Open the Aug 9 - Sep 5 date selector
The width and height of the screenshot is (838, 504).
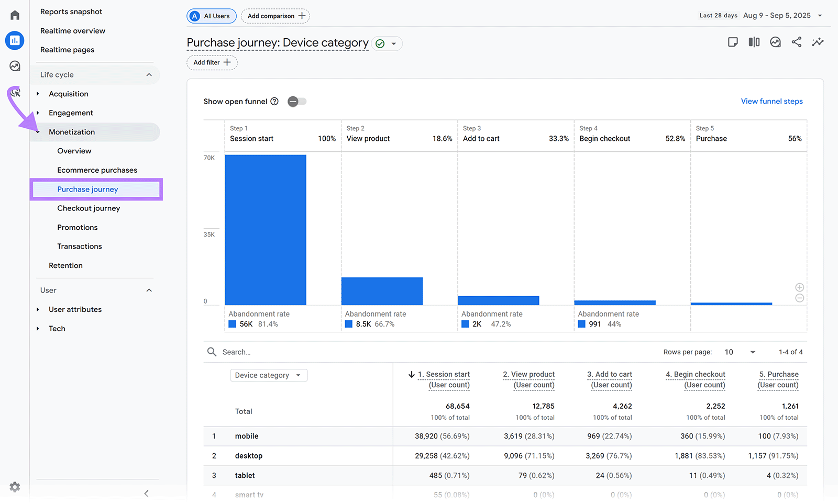[777, 15]
